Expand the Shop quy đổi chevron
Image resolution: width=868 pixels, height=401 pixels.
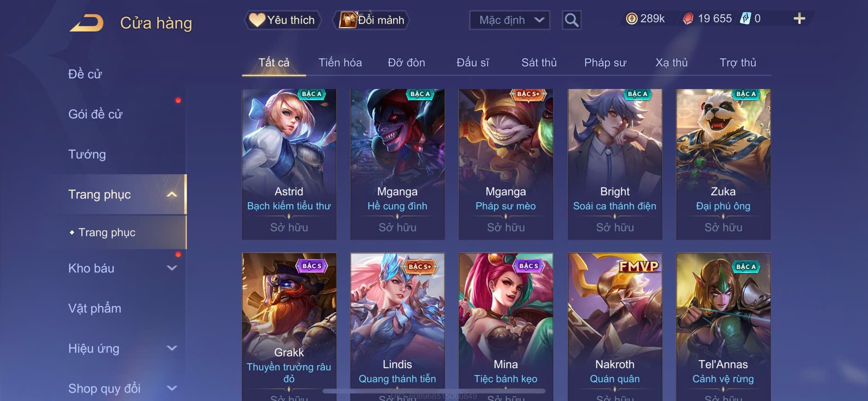click(x=172, y=388)
